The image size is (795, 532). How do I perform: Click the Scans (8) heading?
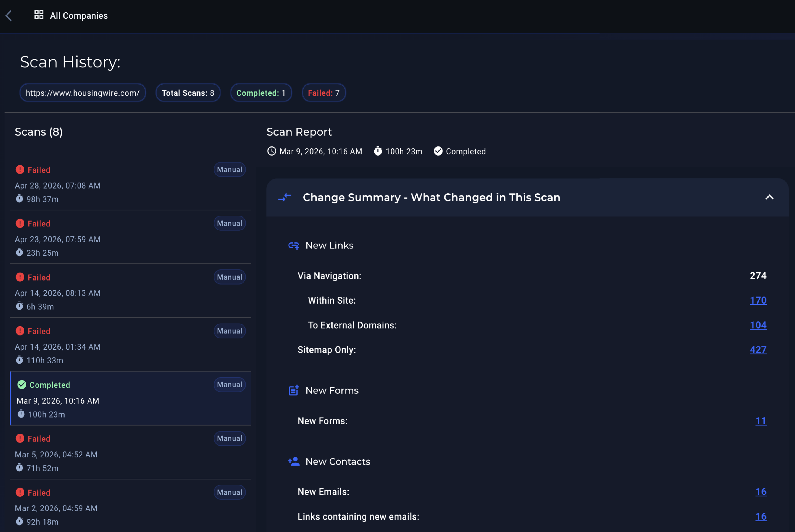(x=39, y=132)
